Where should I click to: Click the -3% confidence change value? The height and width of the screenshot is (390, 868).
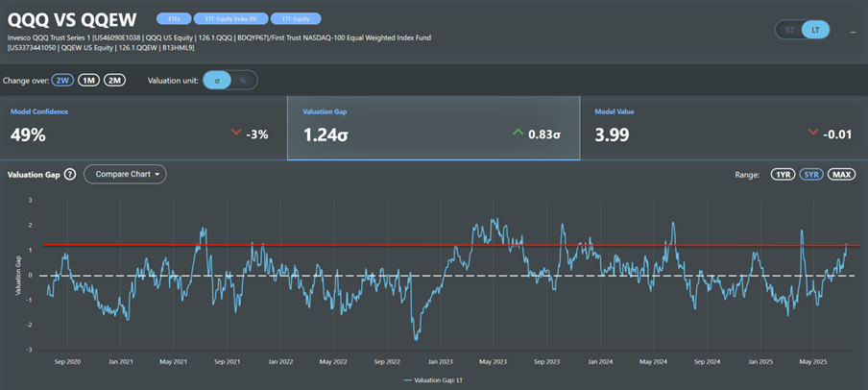[x=257, y=134]
